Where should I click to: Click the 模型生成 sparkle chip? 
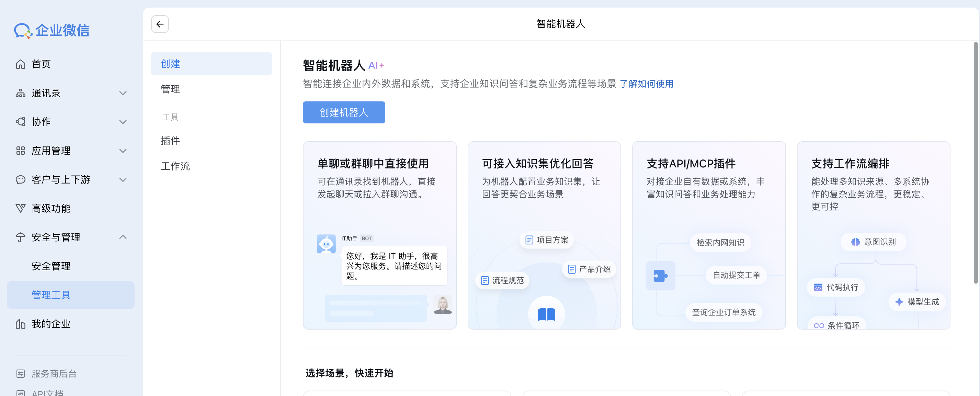pyautogui.click(x=917, y=302)
